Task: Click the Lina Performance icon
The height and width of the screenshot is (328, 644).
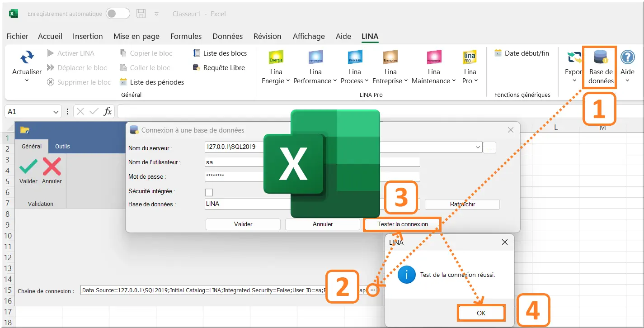Action: (315, 57)
